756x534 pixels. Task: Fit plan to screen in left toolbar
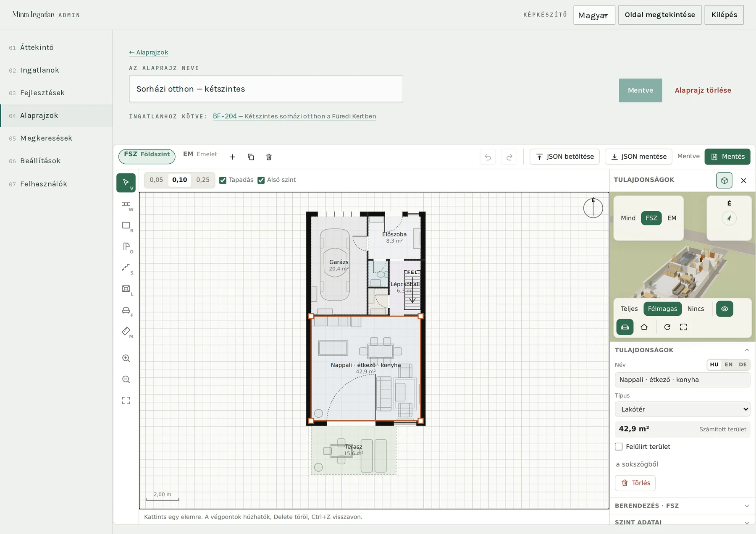coord(126,400)
